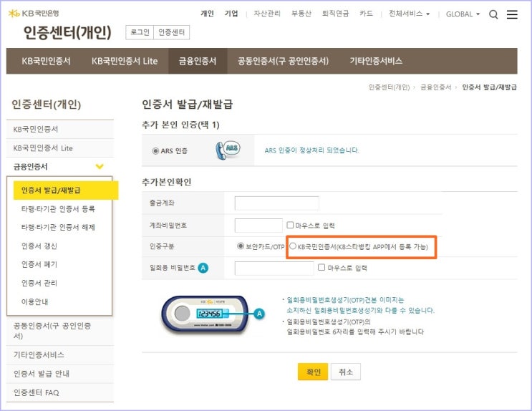Select the KB국민인증서 radio option
The width and height of the screenshot is (532, 411).
293,246
